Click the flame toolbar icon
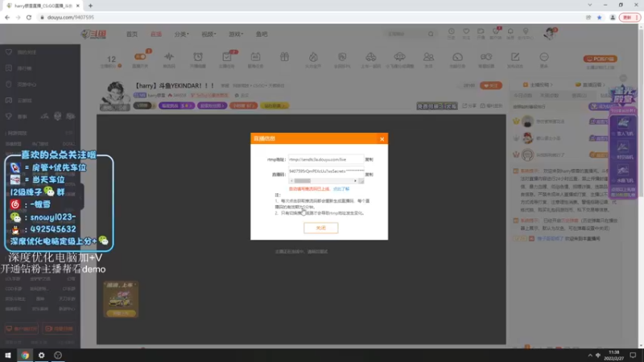644x362 pixels. click(x=313, y=56)
